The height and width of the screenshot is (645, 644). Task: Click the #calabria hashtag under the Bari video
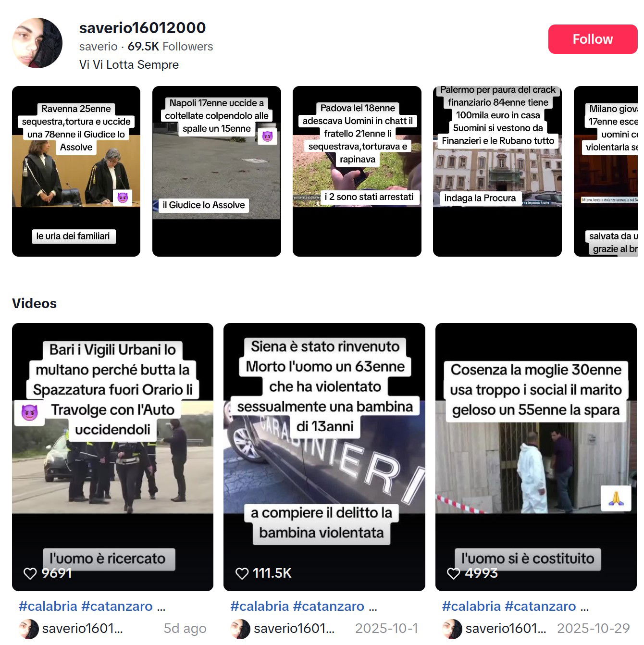click(x=48, y=606)
